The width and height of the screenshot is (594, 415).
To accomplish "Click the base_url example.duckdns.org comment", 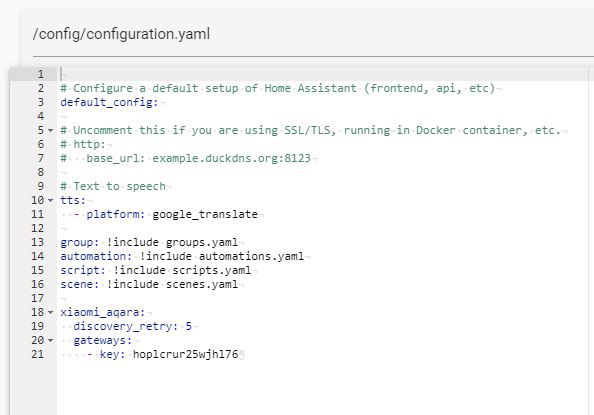I will pyautogui.click(x=186, y=158).
